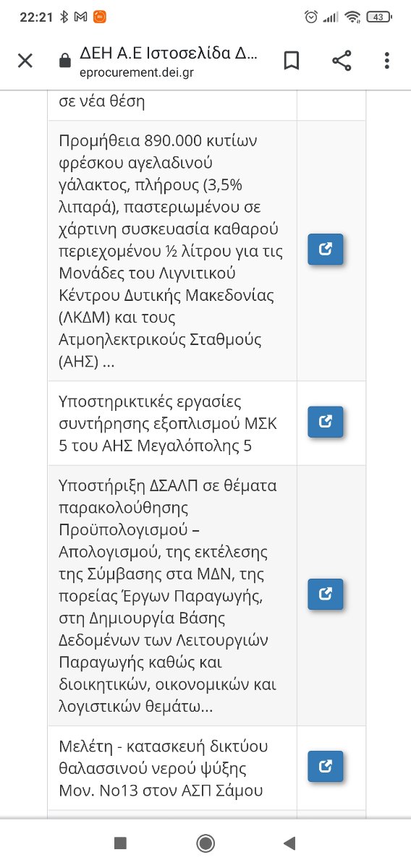
Task: Tap Android square recent apps button
Action: [121, 843]
